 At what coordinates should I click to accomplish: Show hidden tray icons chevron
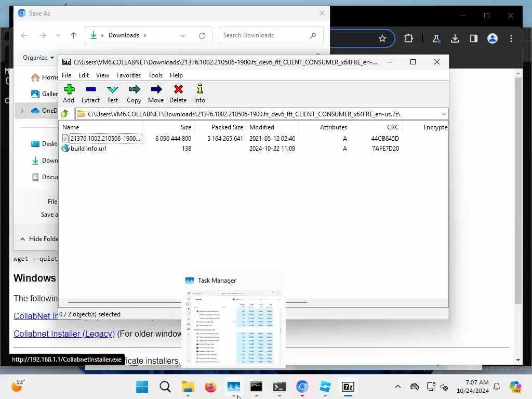pyautogui.click(x=398, y=387)
